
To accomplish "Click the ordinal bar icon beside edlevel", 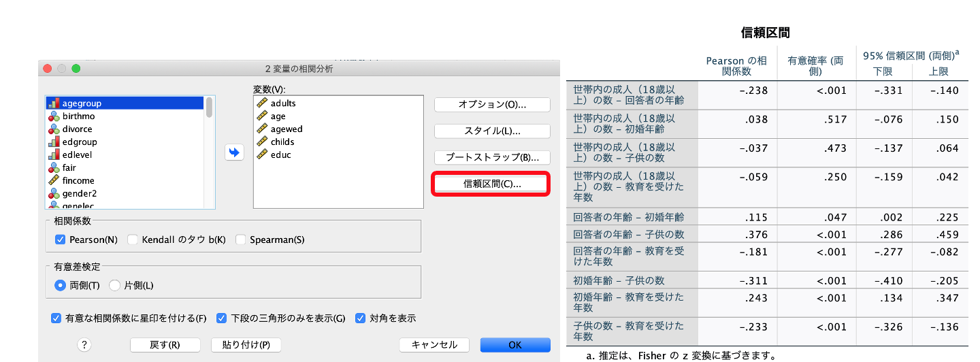I will point(54,155).
